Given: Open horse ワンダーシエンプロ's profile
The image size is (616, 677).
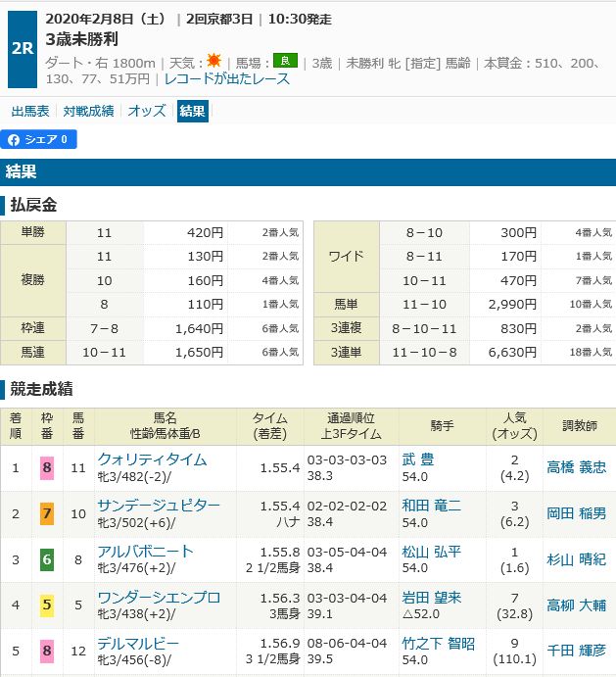Looking at the screenshot, I should tap(159, 597).
